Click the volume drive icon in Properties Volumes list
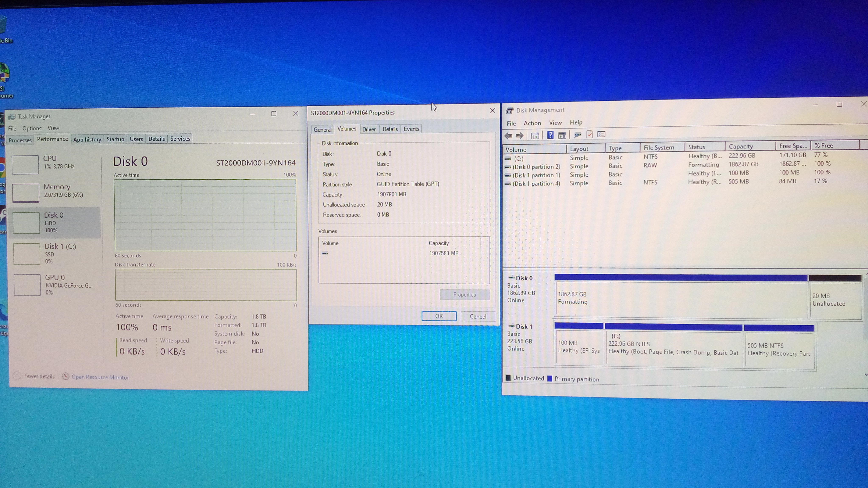 pyautogui.click(x=325, y=253)
